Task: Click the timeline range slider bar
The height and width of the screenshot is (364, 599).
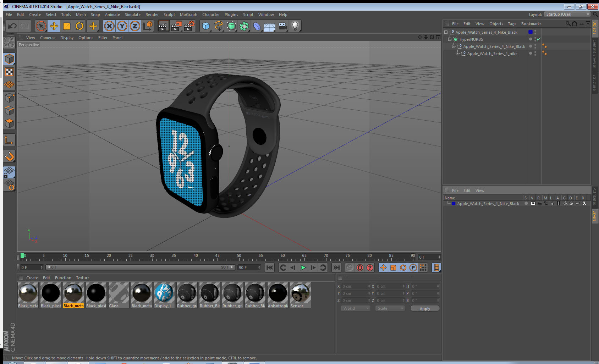Action: 141,267
